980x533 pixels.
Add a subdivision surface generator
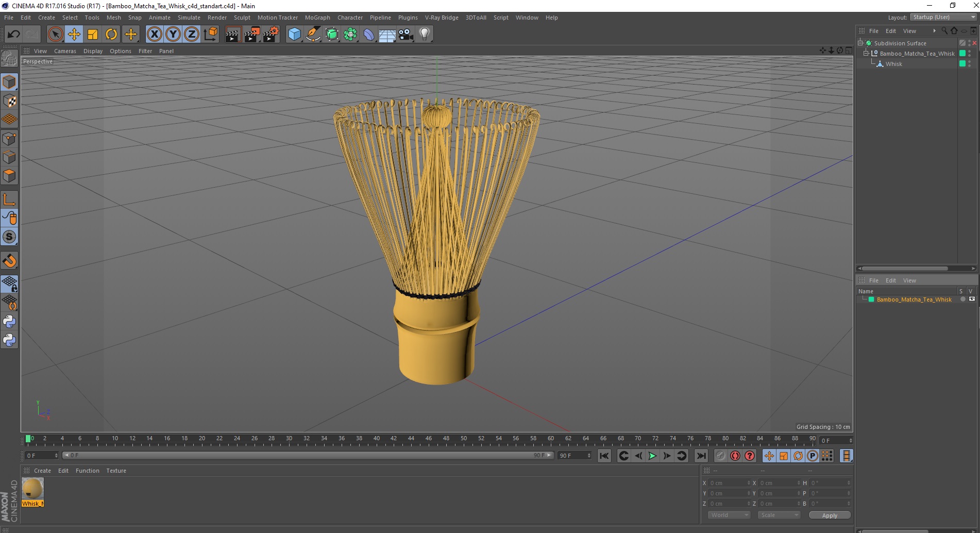tap(332, 35)
